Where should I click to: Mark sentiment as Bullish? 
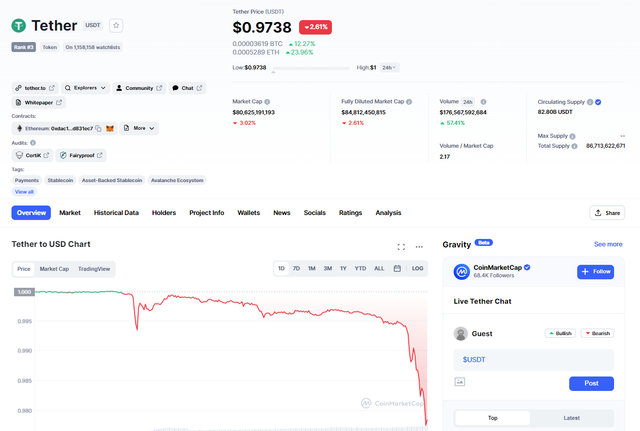point(560,333)
